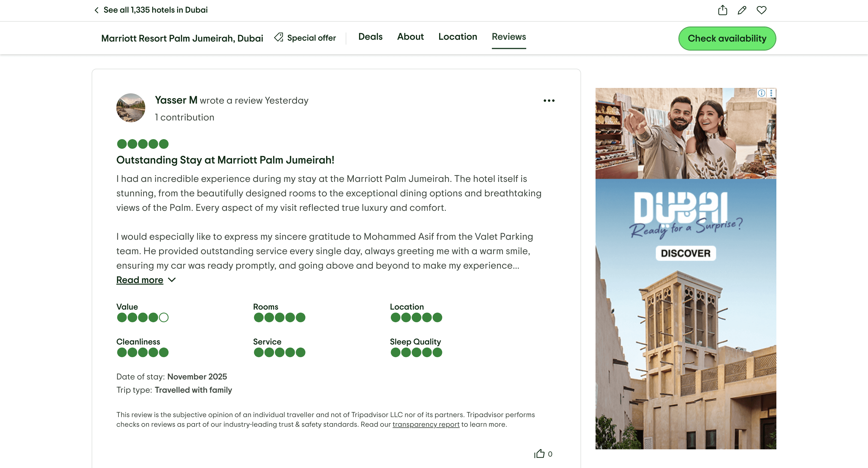The image size is (868, 468).
Task: Open the three-dot options on Yasser's review
Action: pyautogui.click(x=549, y=100)
